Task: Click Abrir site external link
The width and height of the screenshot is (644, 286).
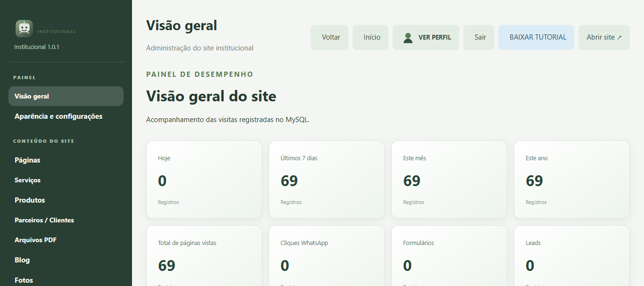Action: (604, 37)
